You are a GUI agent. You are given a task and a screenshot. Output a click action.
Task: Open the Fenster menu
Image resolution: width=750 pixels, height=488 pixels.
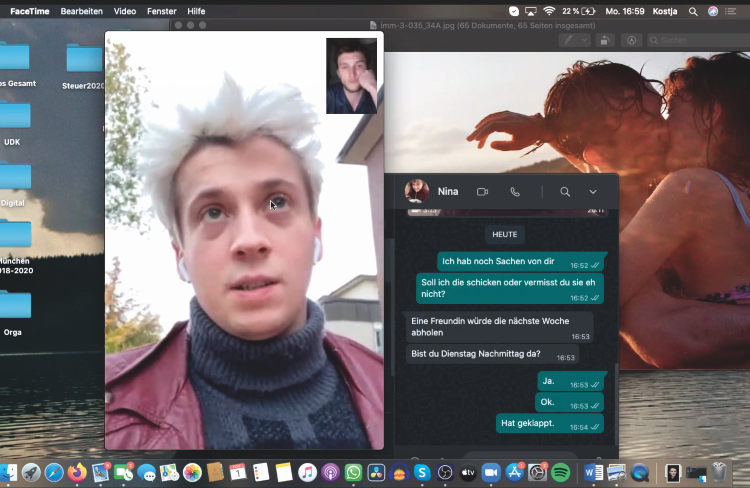(162, 11)
